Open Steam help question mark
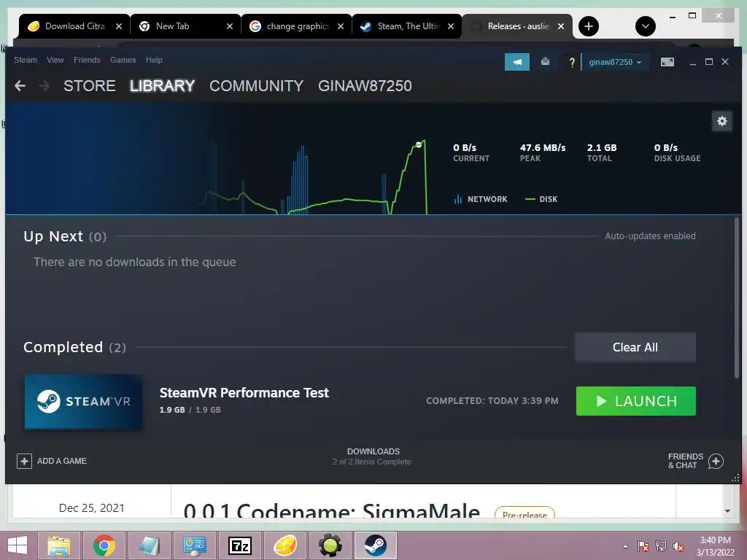747x560 pixels. pyautogui.click(x=572, y=62)
